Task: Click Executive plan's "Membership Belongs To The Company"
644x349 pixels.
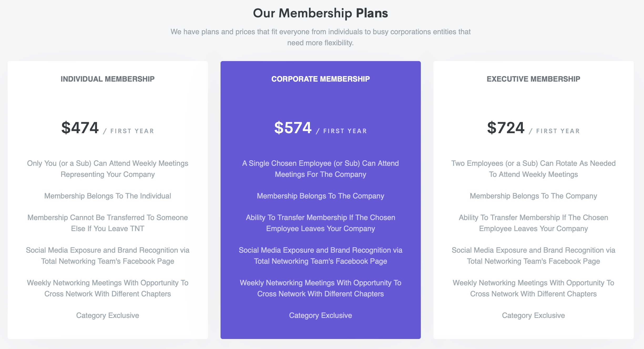Action: tap(533, 196)
